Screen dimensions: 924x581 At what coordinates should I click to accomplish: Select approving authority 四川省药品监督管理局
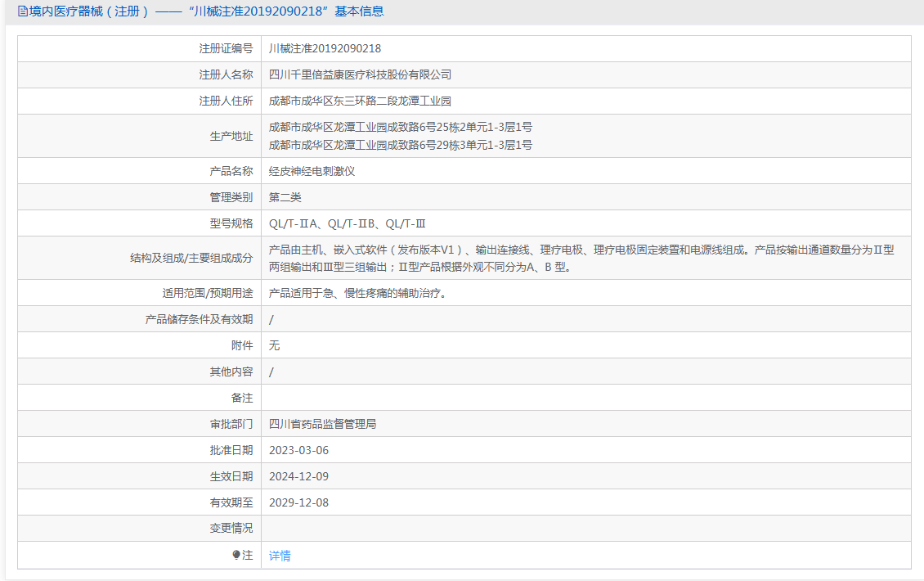[322, 424]
